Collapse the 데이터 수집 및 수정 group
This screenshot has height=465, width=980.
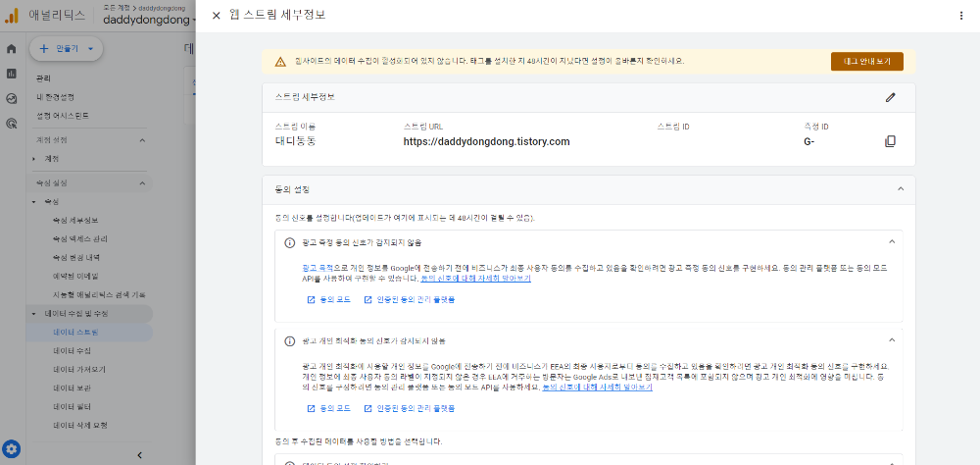pos(33,314)
